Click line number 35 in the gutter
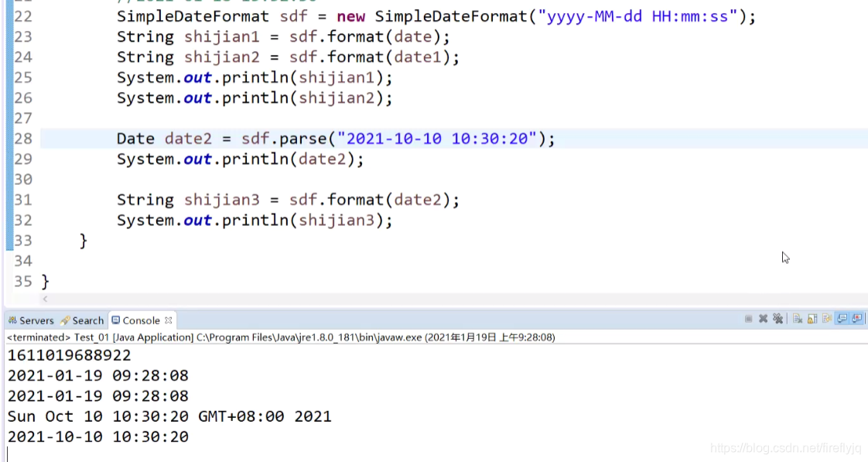Viewport: 868px width, 462px height. click(x=23, y=282)
